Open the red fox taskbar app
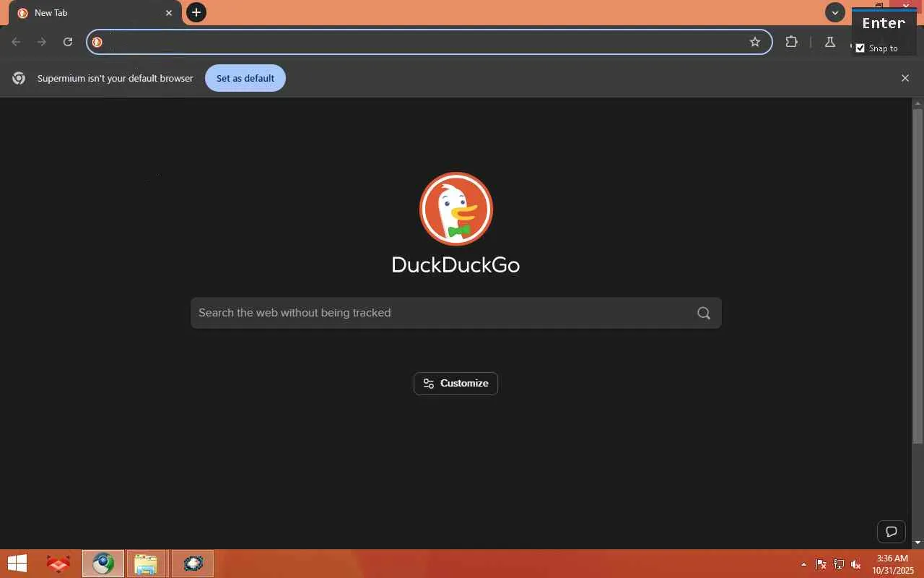Screen dimensions: 924x578 (58, 564)
